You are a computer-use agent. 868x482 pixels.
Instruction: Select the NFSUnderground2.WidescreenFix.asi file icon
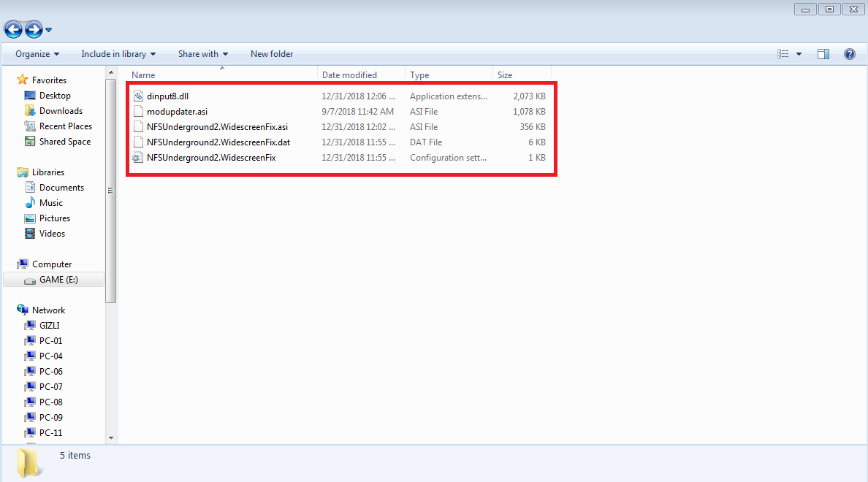click(x=138, y=127)
